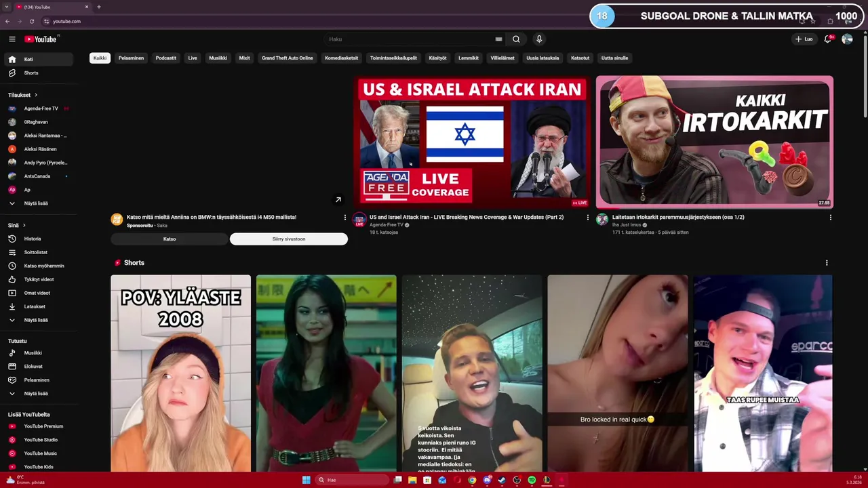Open Katso myöhemmin list
Image resolution: width=868 pixels, height=488 pixels.
click(37, 266)
